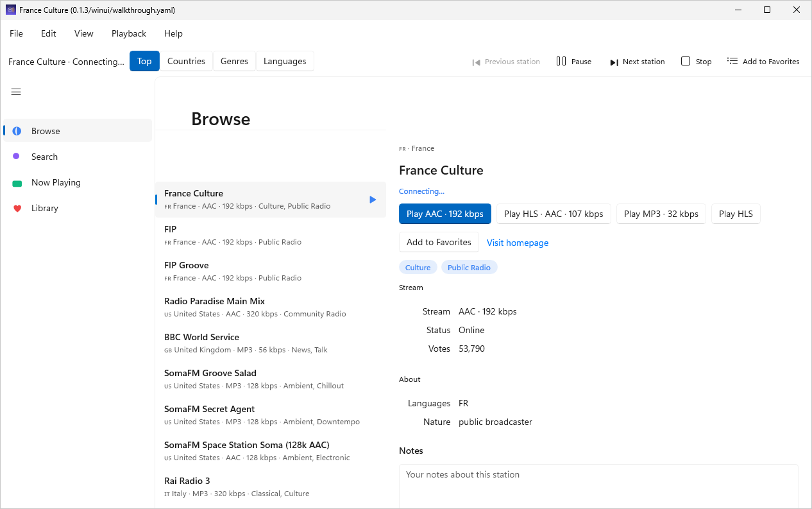Open the Playback menu
The height and width of the screenshot is (509, 812).
click(x=129, y=33)
